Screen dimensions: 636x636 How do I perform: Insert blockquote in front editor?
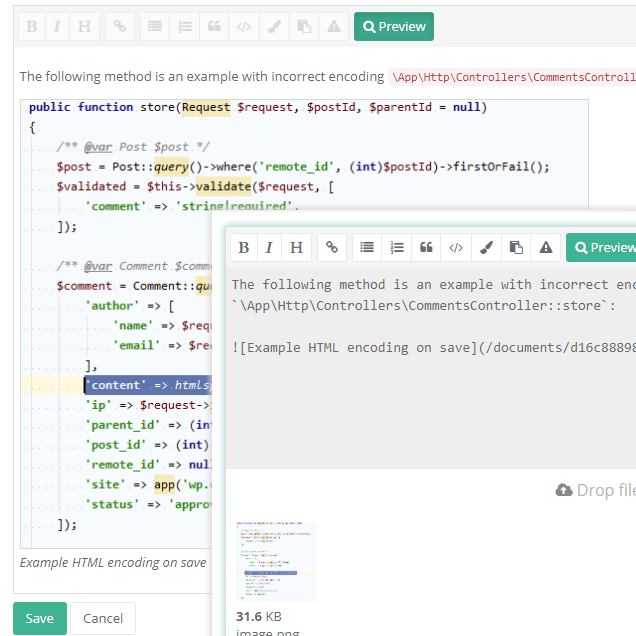coord(426,247)
